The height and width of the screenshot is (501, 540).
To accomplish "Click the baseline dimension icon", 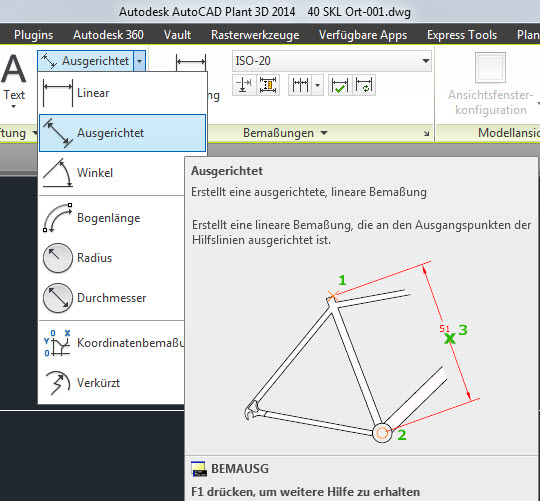I will tap(300, 85).
